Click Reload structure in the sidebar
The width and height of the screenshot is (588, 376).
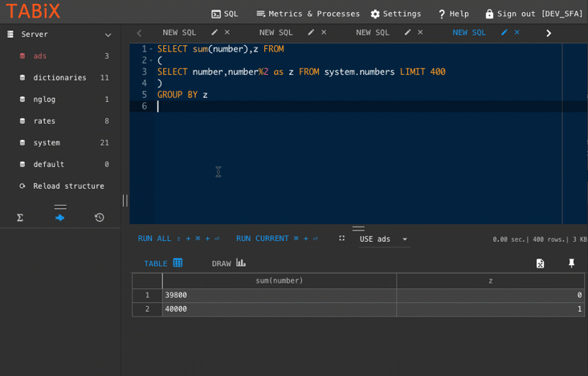[x=68, y=186]
